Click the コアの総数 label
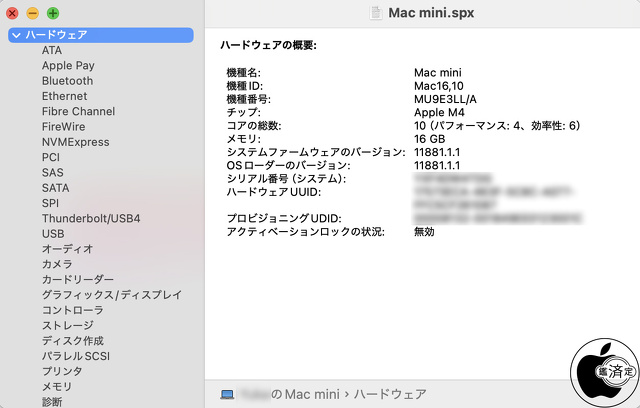 tap(253, 126)
